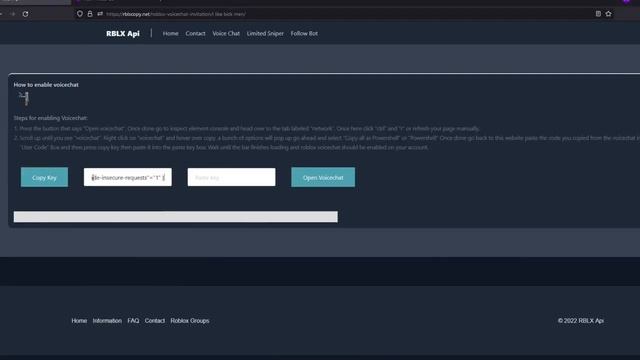
Task: Open the Follow Bot nav link
Action: [x=304, y=33]
